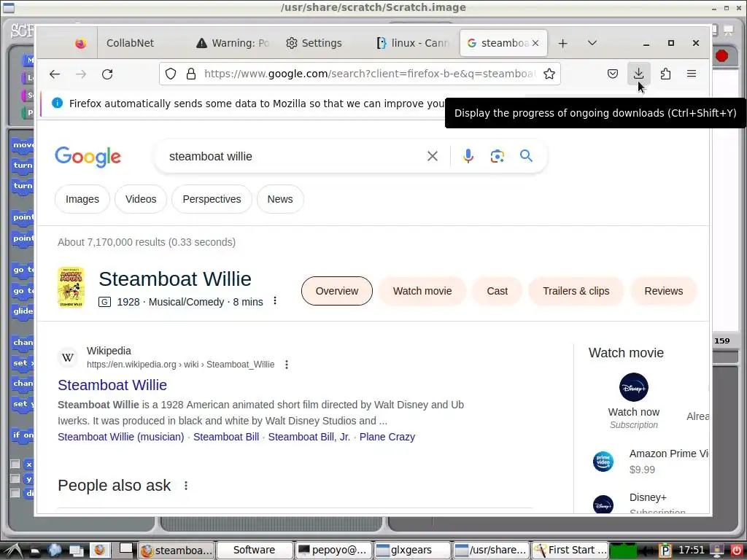Reload the current page in Firefox
This screenshot has height=560, width=747.
click(x=107, y=74)
